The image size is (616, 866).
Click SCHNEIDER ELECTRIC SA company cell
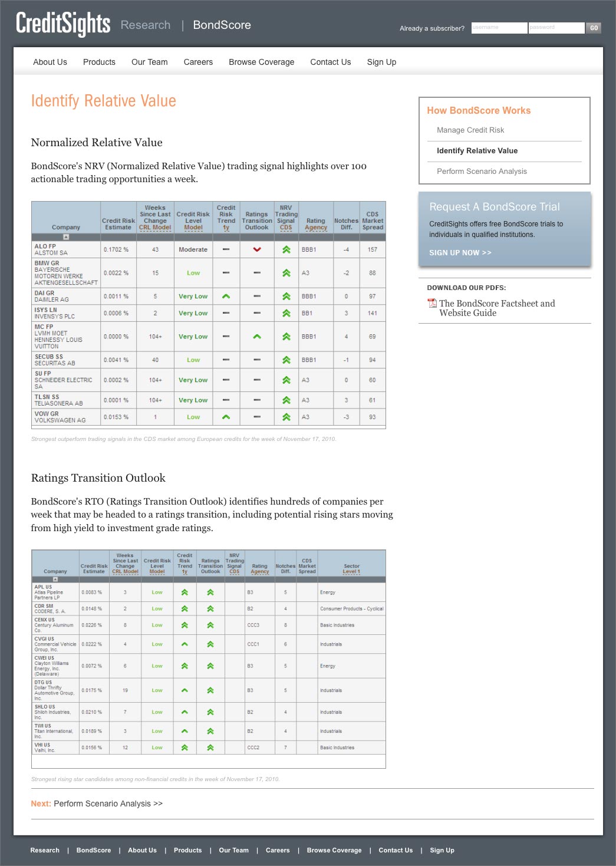(66, 380)
